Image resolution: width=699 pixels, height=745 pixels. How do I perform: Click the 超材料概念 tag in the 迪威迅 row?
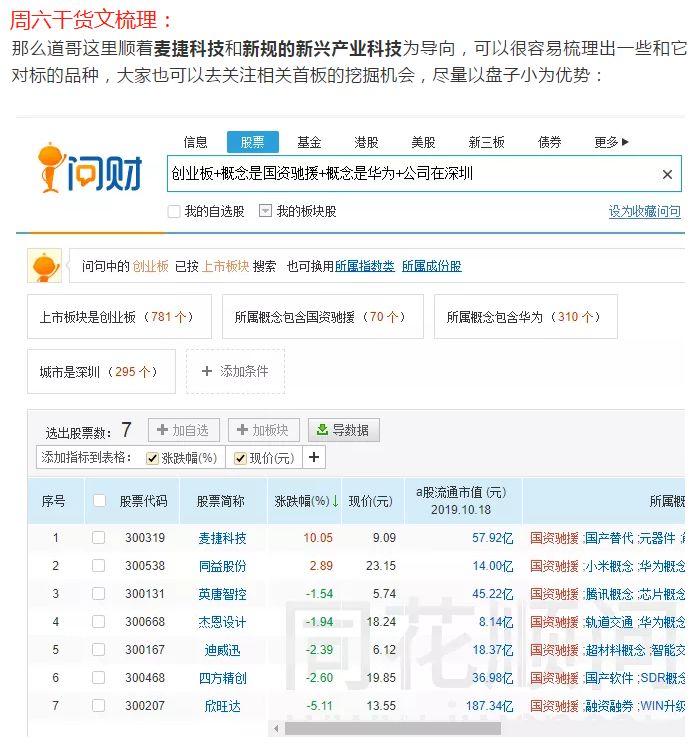click(x=615, y=650)
